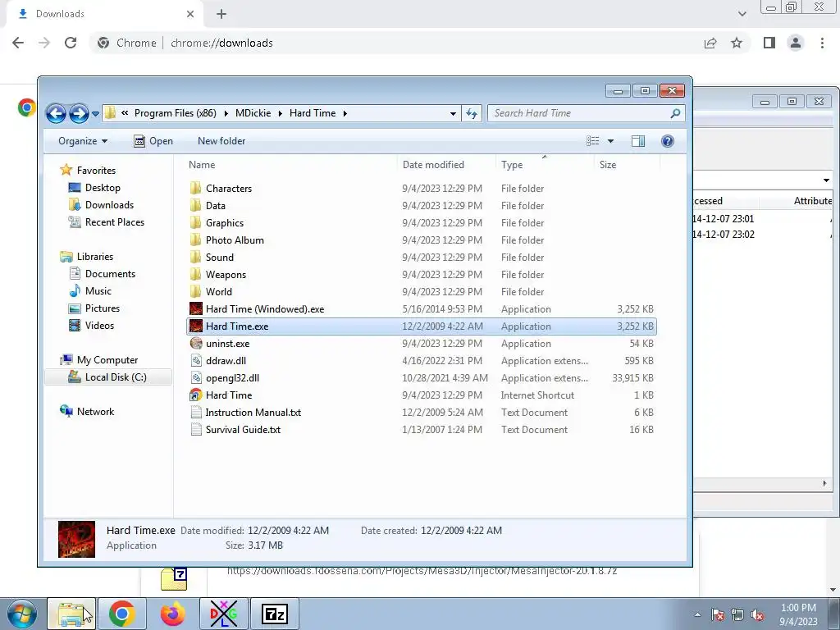Select Local Disk (C:) in sidebar
The height and width of the screenshot is (630, 840).
pyautogui.click(x=107, y=377)
